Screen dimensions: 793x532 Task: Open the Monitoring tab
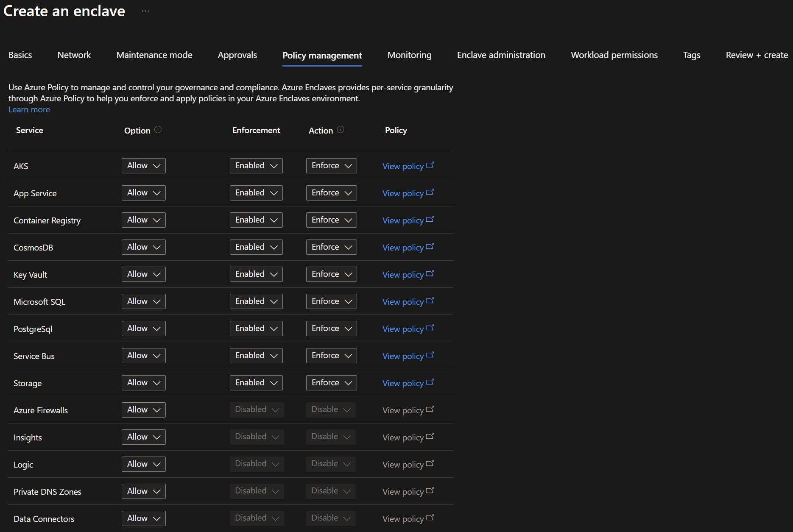[410, 55]
